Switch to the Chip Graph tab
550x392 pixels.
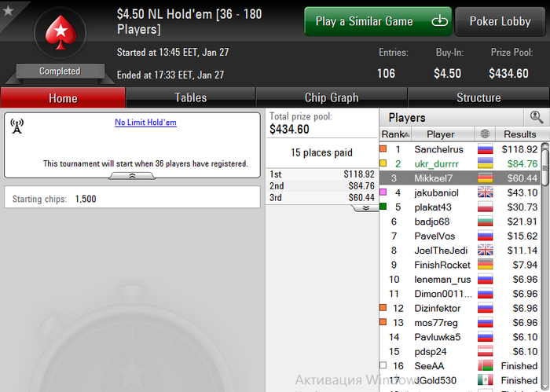click(332, 97)
